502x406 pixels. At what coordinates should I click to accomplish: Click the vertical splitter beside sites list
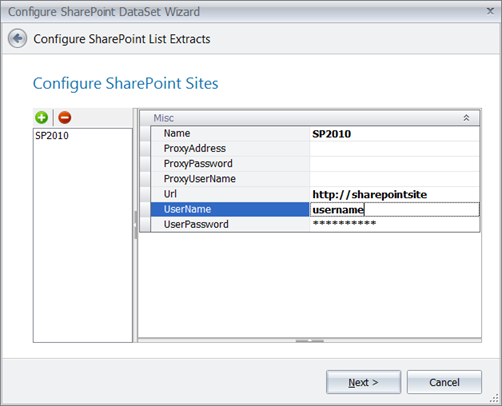135,225
